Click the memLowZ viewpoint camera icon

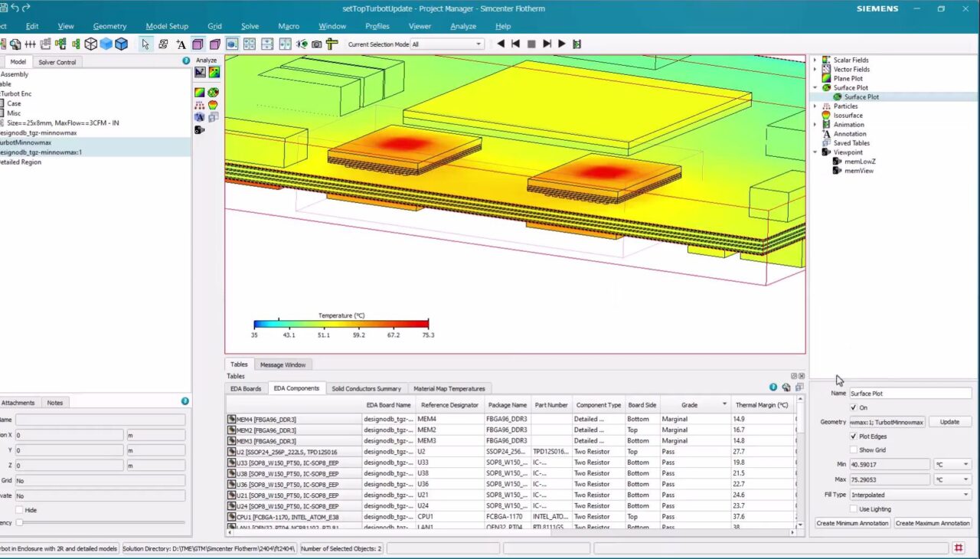[837, 162]
